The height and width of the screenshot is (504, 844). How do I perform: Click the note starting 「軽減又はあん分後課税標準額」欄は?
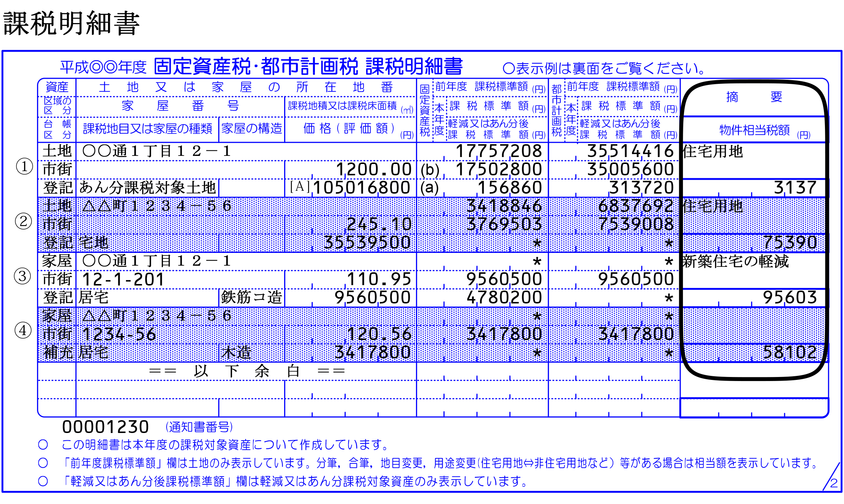click(295, 481)
